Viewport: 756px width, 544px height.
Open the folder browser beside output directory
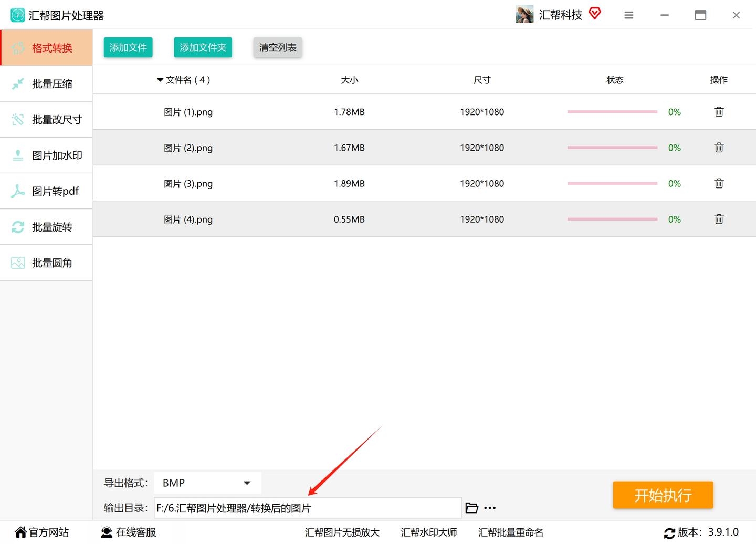pyautogui.click(x=471, y=507)
